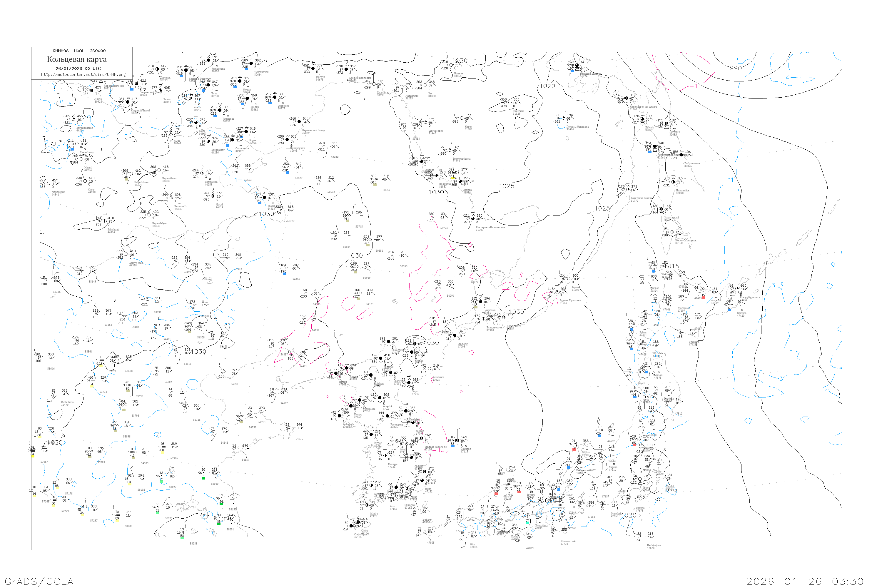Viewport: 882px width, 588px height.
Task: Click the yellow-highlighted 276 value near Поярково
Action: click(x=454, y=178)
